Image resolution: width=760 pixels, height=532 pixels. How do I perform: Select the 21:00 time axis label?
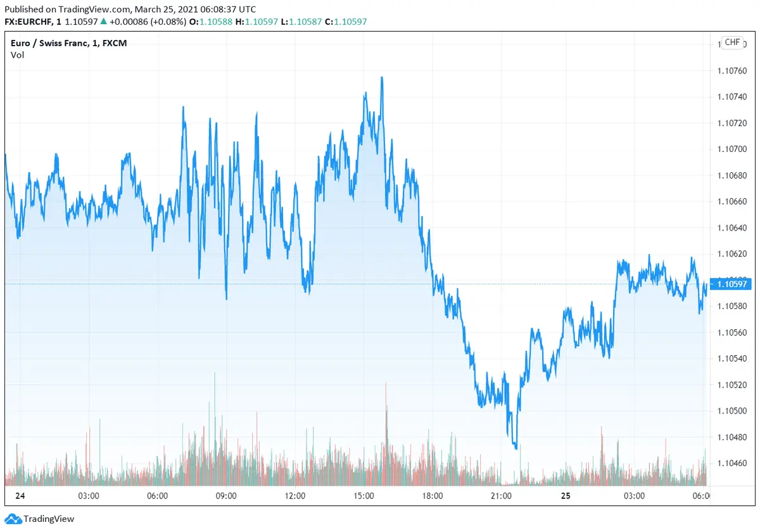[x=501, y=496]
